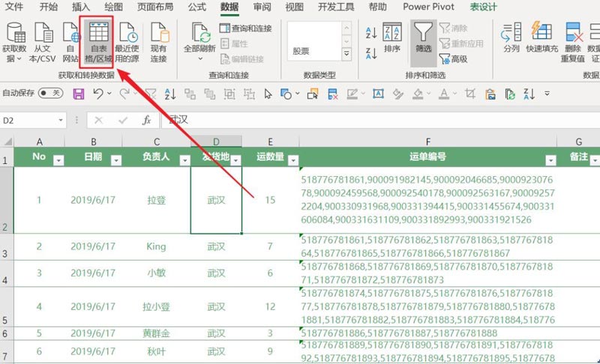Expand the data types gallery dropdown

click(x=346, y=54)
